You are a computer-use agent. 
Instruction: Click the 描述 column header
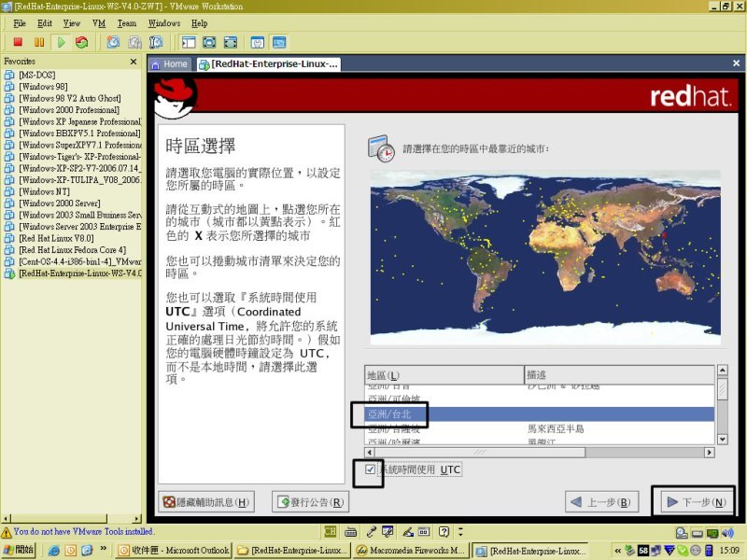point(619,375)
